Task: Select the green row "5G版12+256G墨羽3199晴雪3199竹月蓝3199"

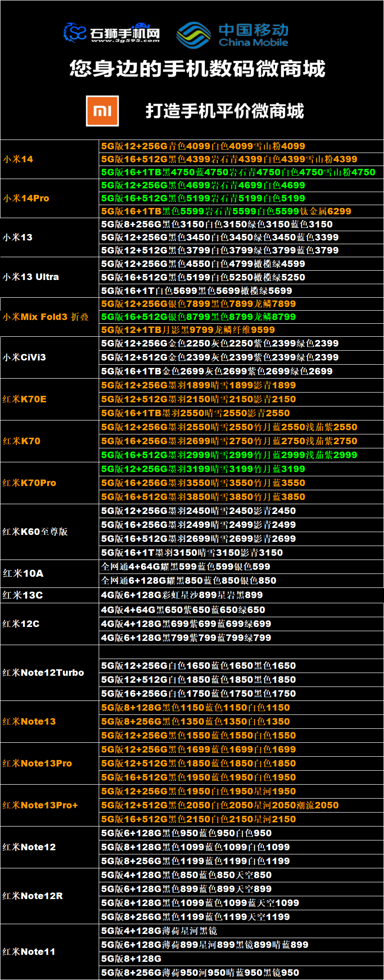Action: click(x=242, y=469)
